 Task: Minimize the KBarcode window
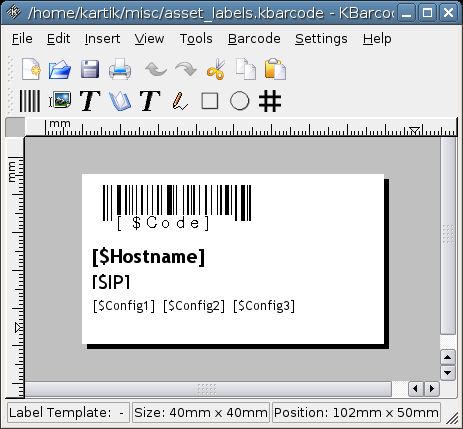pos(407,13)
